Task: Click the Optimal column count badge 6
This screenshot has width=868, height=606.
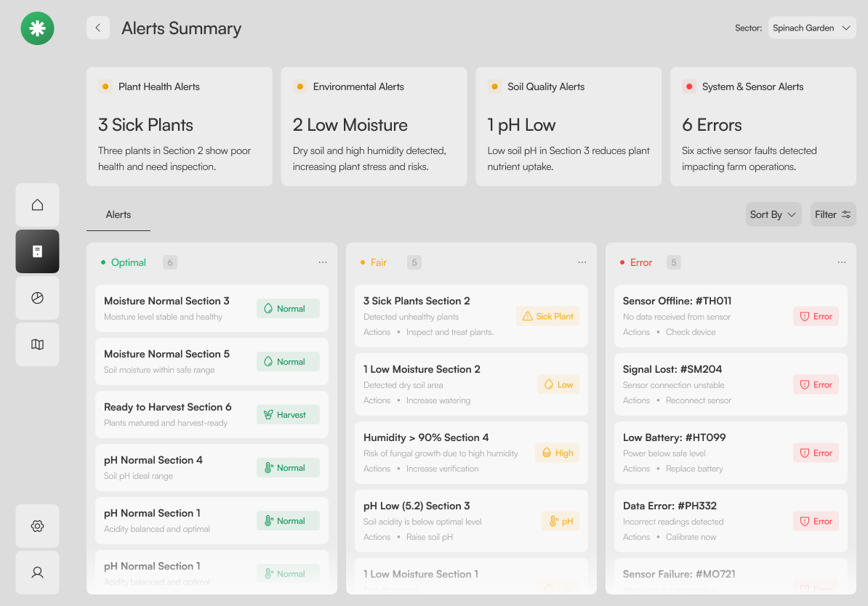Action: tap(170, 262)
